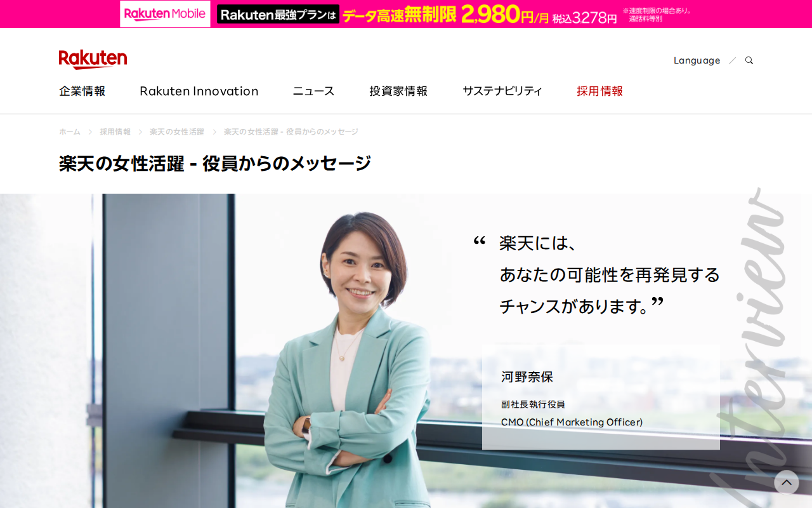This screenshot has width=812, height=508.
Task: Click the Rakuten最強プラン banner text
Action: (278, 14)
